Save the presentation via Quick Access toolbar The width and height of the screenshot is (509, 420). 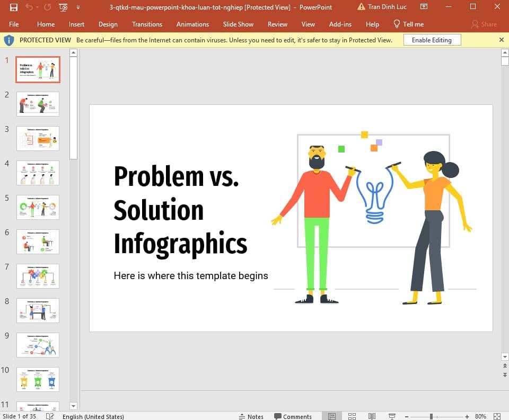[14, 7]
